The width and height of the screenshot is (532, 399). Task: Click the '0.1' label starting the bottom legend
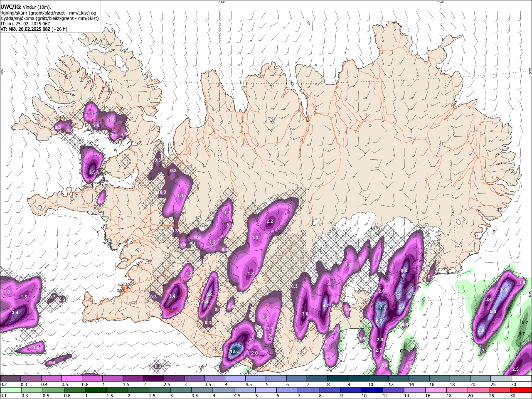point(3,396)
